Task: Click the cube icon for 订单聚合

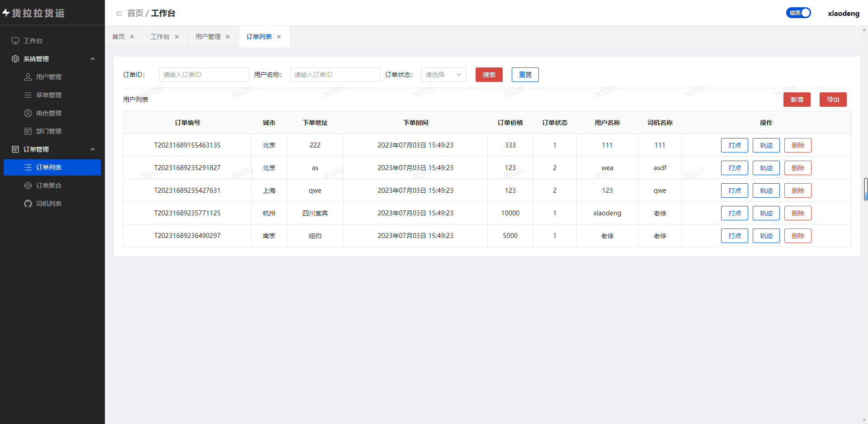Action: click(x=28, y=186)
